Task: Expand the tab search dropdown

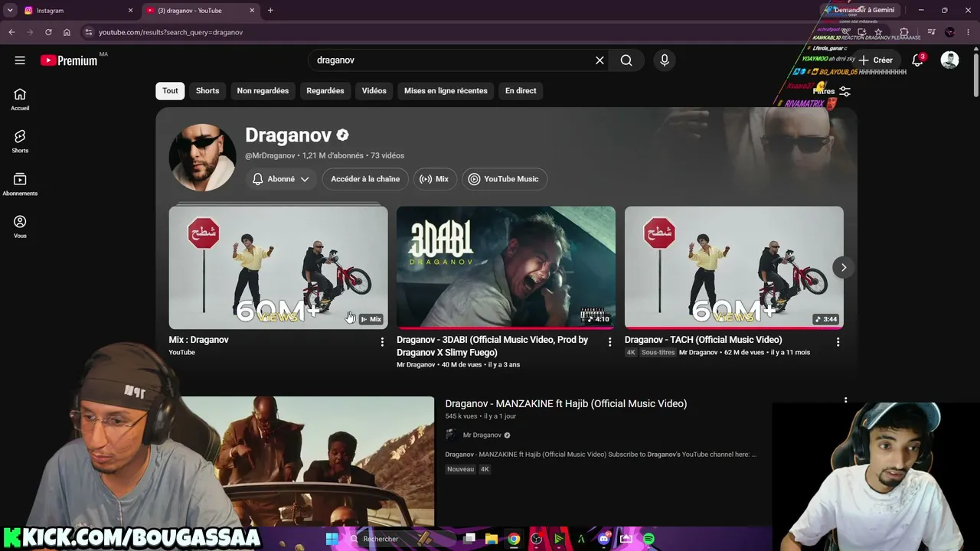Action: (x=10, y=11)
